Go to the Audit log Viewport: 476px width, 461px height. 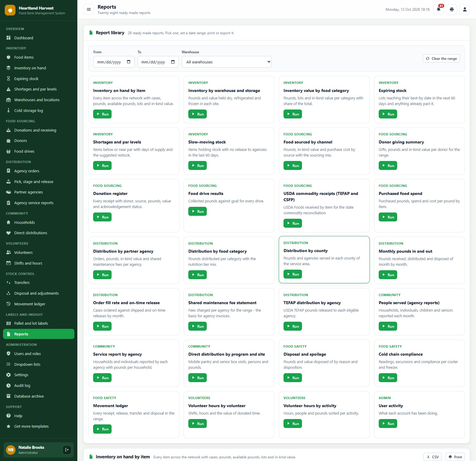39,385
